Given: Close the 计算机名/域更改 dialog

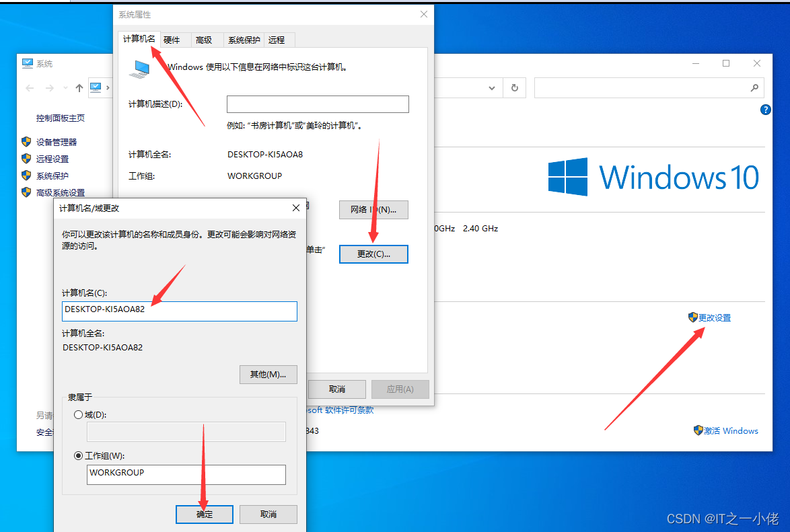Looking at the screenshot, I should coord(296,208).
